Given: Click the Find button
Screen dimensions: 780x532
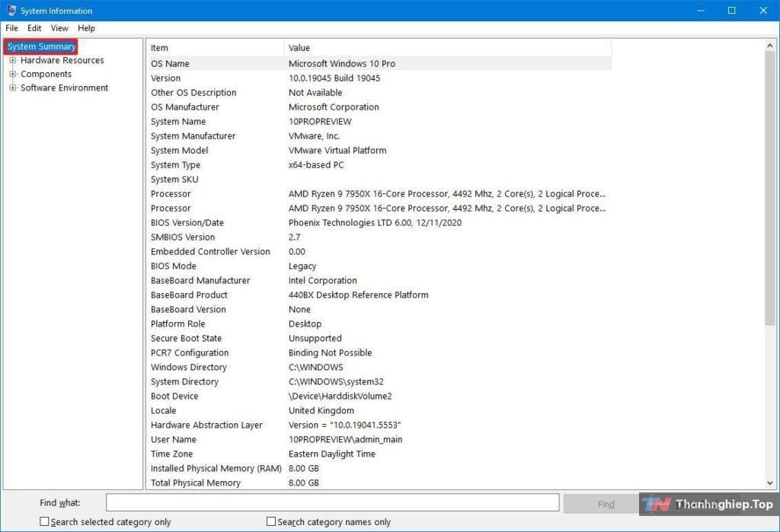Looking at the screenshot, I should [x=606, y=504].
